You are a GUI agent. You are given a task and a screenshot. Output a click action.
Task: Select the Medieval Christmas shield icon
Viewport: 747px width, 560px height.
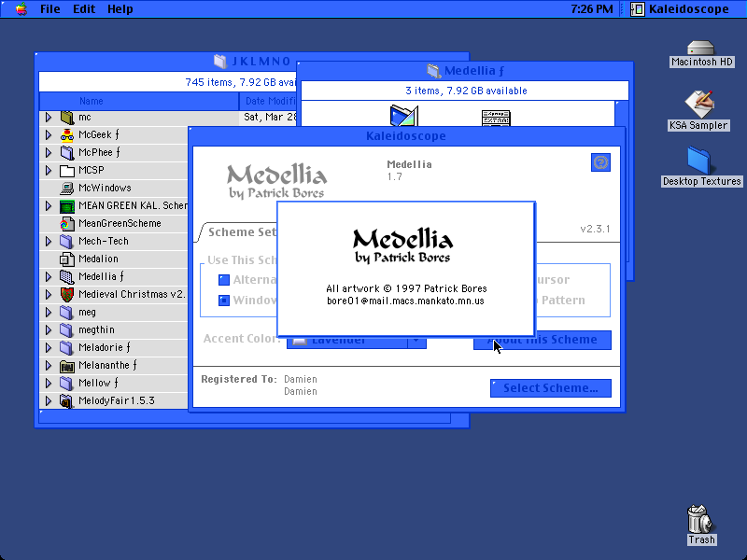67,294
